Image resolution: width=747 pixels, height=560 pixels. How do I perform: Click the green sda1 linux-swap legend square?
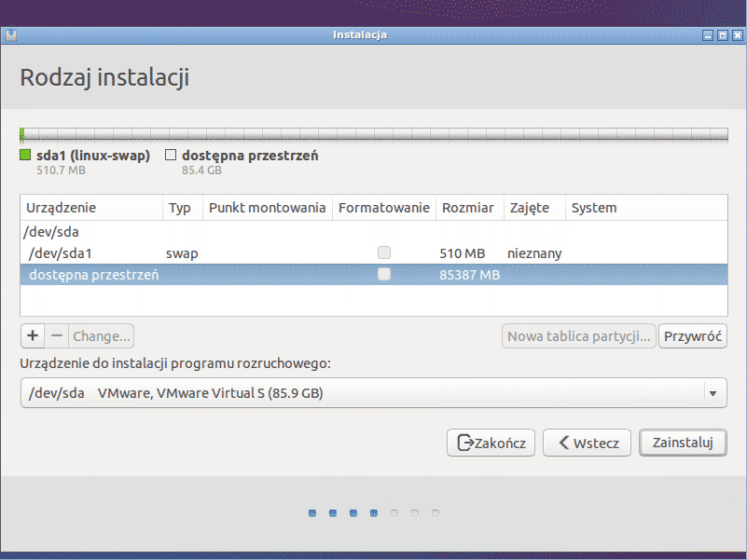coord(26,156)
